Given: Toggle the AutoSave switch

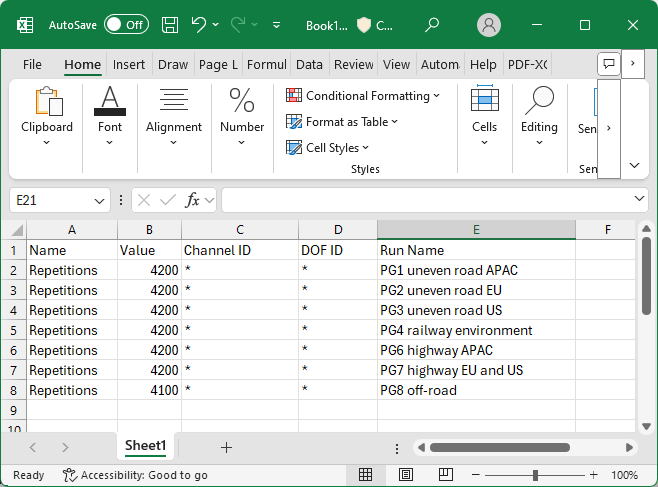Looking at the screenshot, I should [126, 24].
